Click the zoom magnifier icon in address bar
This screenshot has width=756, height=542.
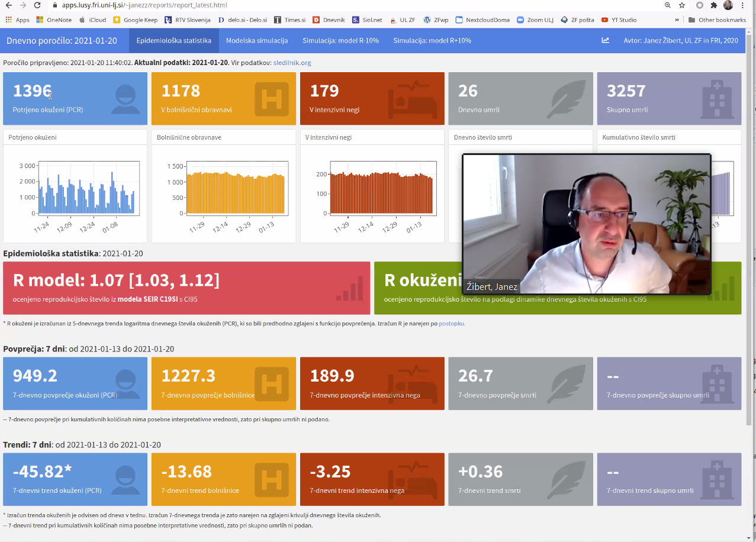(x=668, y=5)
